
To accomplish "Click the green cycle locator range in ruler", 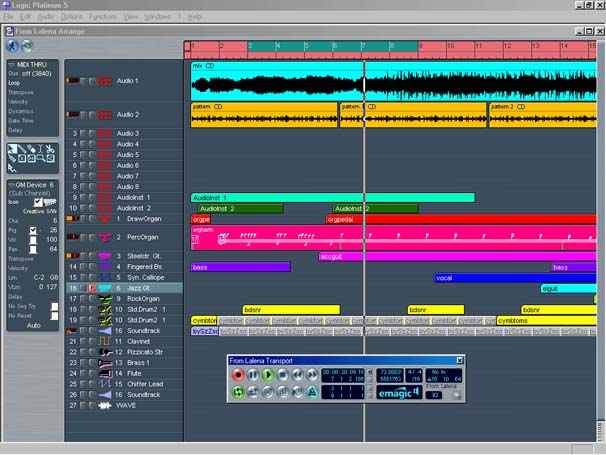I will coord(332,46).
